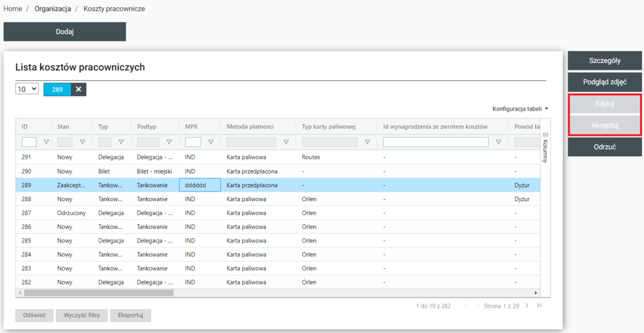Click the Typ column filter icon
The height and width of the screenshot is (333, 644).
coord(121,142)
